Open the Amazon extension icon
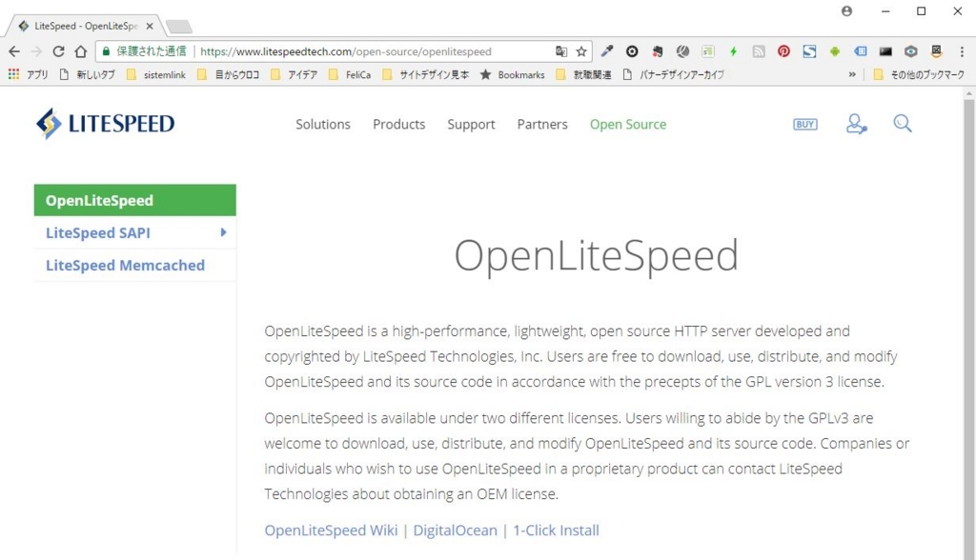The width and height of the screenshot is (976, 560). pyautogui.click(x=936, y=51)
